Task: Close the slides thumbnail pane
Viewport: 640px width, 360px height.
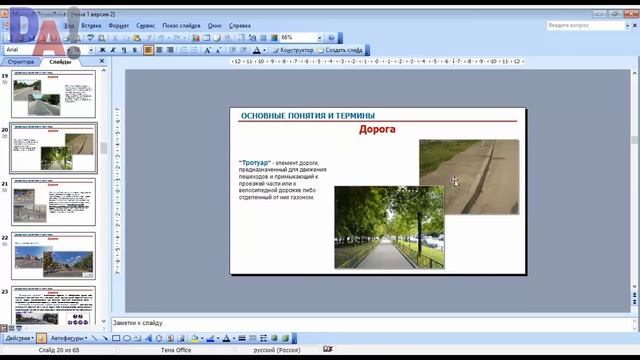Action: point(102,61)
